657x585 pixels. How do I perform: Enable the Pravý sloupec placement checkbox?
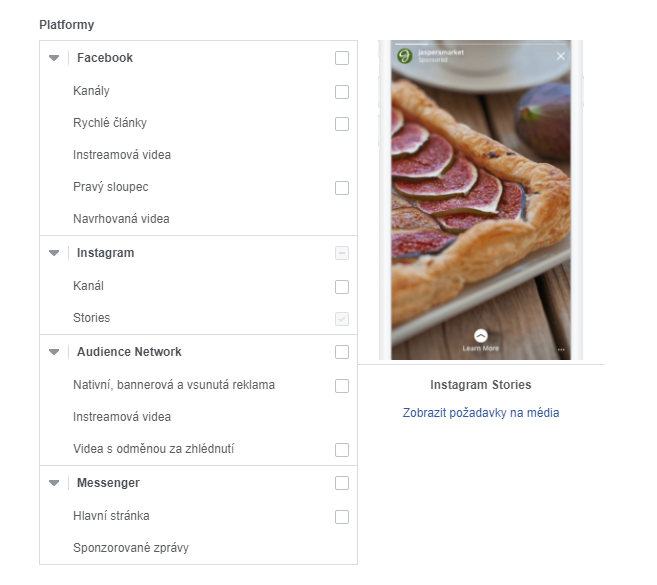pyautogui.click(x=342, y=188)
